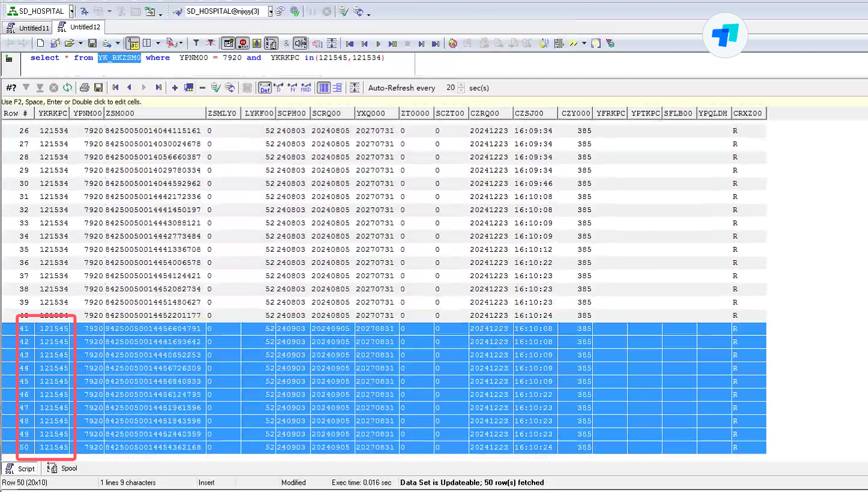Open the SD_HOSPITAL@njxyy(3) session dropdown
This screenshot has height=492, width=868.
tap(270, 11)
